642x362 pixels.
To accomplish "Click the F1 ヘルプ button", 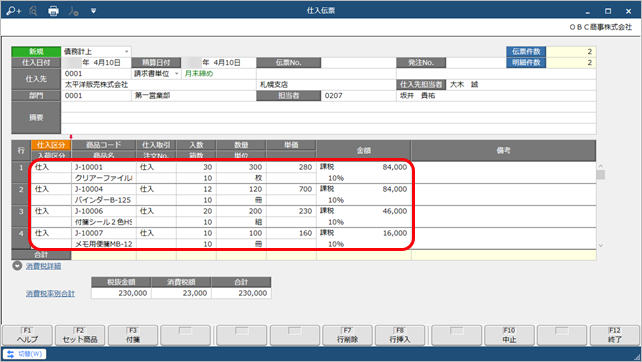I will (x=27, y=335).
